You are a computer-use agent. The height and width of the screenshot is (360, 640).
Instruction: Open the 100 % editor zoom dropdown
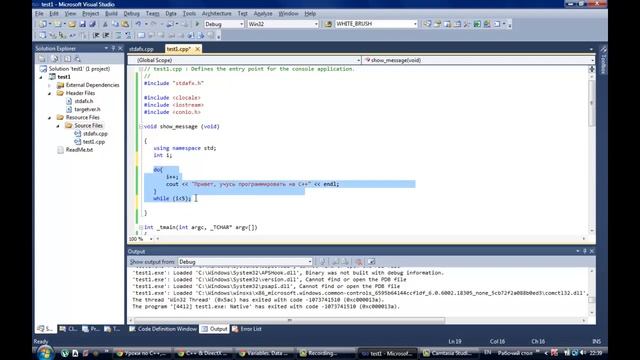click(x=151, y=239)
